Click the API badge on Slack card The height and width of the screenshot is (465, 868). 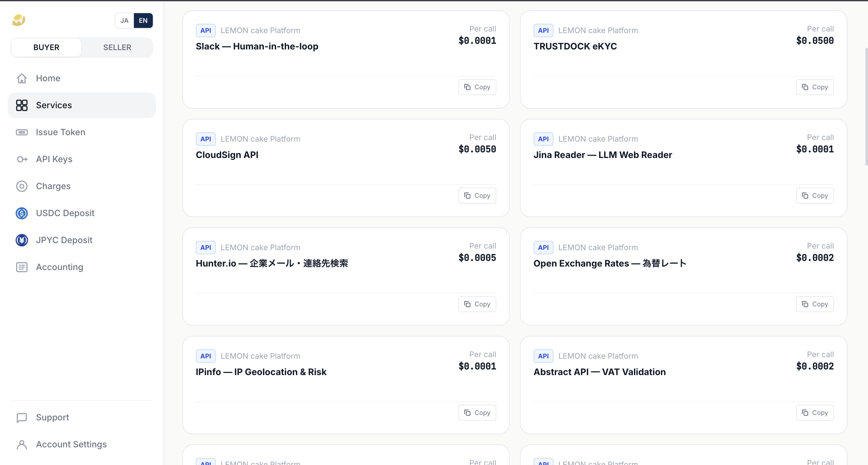pyautogui.click(x=205, y=31)
